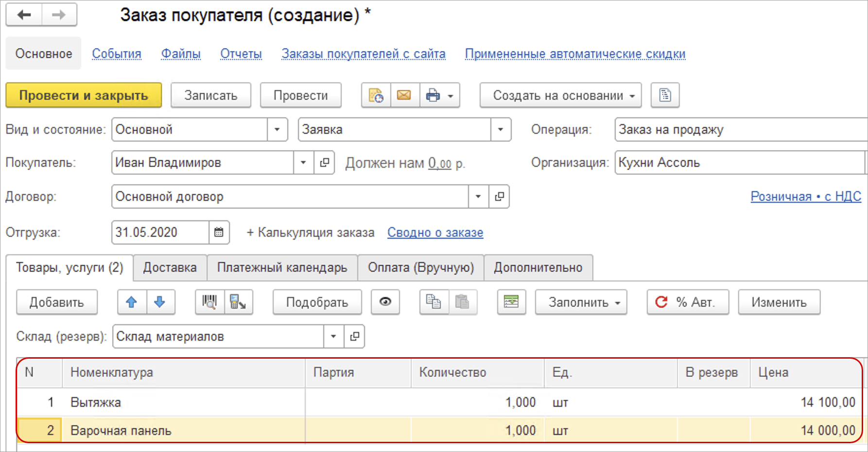Viewport: 868px width, 452px height.
Task: Click the Договор input field
Action: tap(290, 197)
